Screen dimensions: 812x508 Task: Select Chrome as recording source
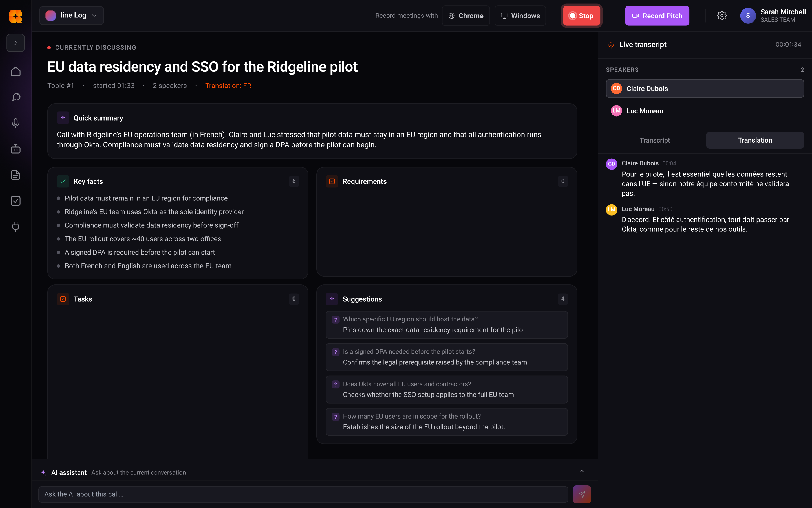(466, 16)
